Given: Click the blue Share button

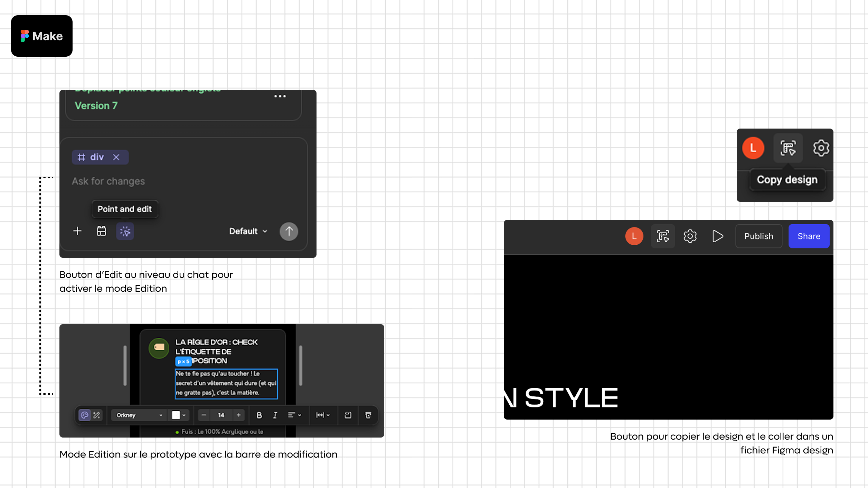Looking at the screenshot, I should [x=809, y=236].
